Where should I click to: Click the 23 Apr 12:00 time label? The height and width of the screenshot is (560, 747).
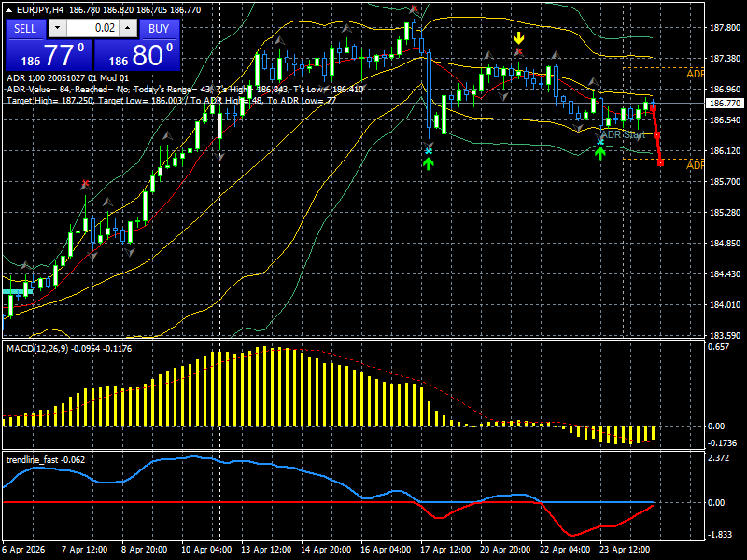[625, 550]
